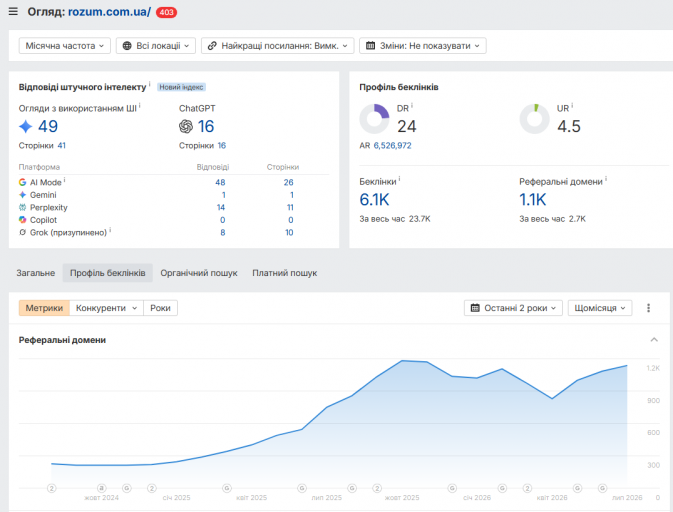
Task: Click the AI Overviews sparkle icon
Action: [26, 126]
